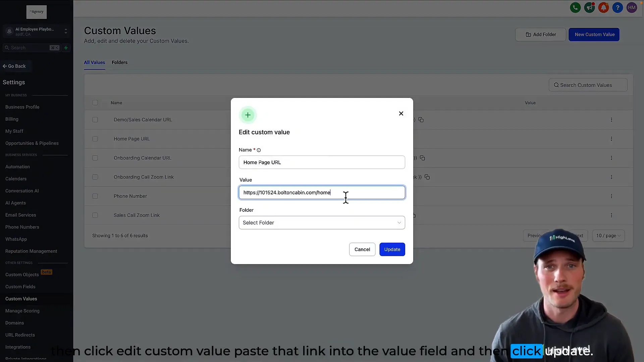Open Reputation Management settings
This screenshot has width=644, height=362.
point(31,251)
